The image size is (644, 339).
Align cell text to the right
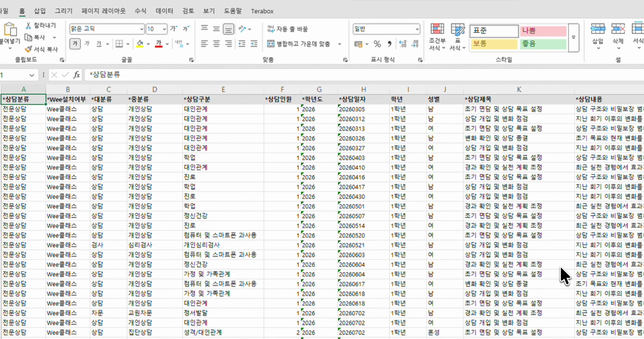[x=228, y=44]
